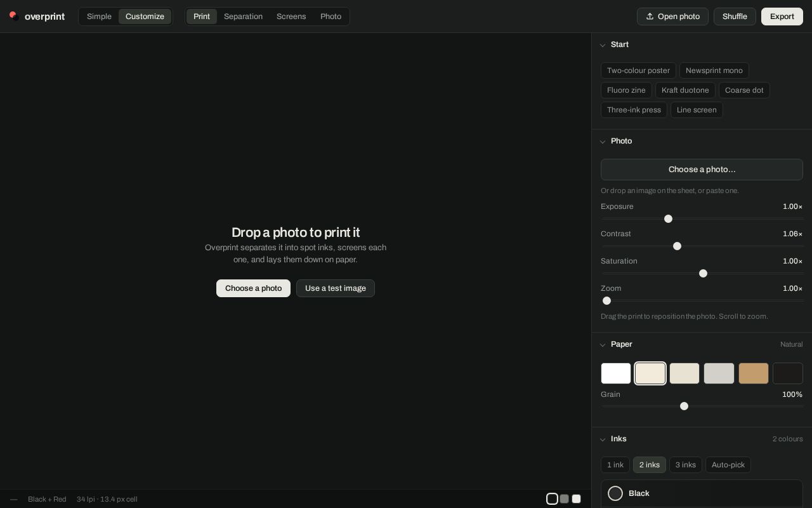Pick the light grey paper swatch
This screenshot has width=812, height=508.
719,373
